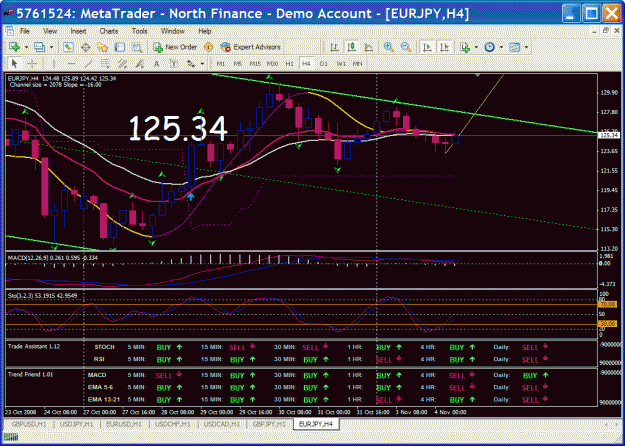Select the Arrows drawing tool
The width and height of the screenshot is (625, 446).
(191, 63)
